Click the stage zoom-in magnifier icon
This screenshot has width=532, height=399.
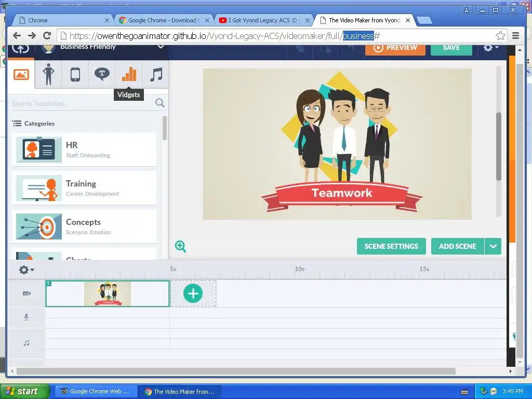pyautogui.click(x=180, y=246)
